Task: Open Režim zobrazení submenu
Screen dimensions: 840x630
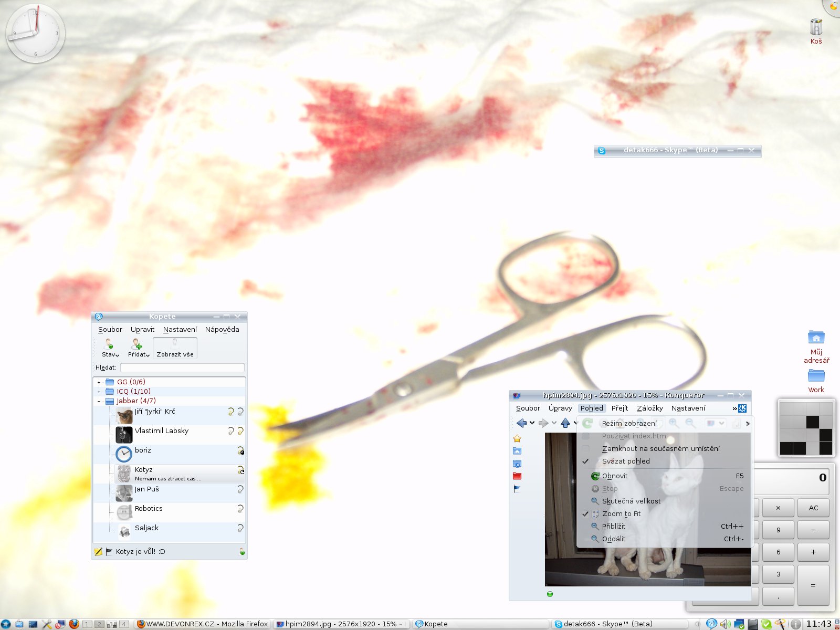Action: 665,424
